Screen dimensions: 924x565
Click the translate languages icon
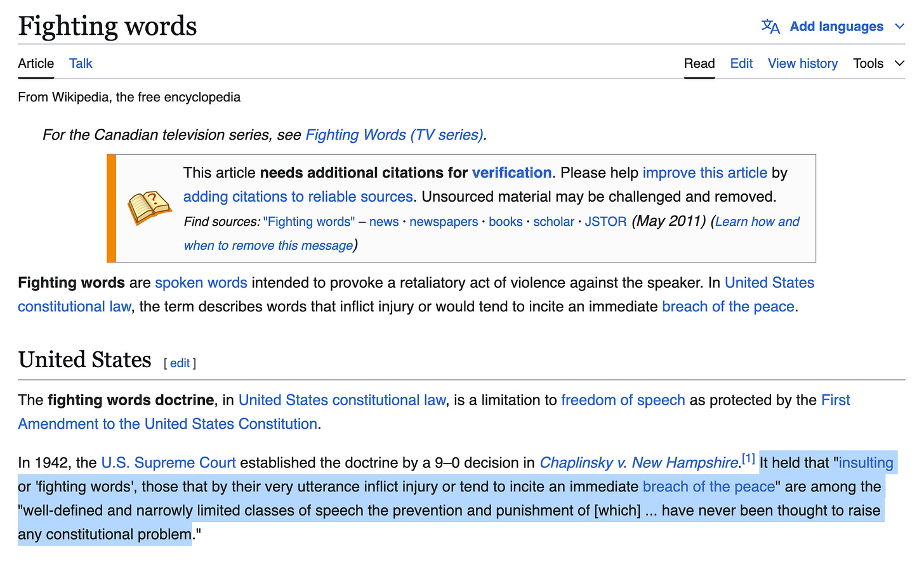click(x=770, y=27)
